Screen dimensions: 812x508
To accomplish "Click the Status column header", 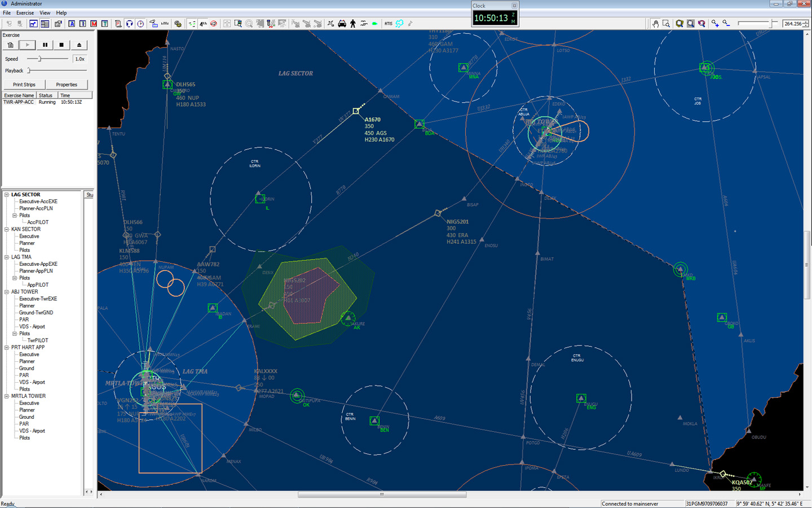I will point(47,95).
